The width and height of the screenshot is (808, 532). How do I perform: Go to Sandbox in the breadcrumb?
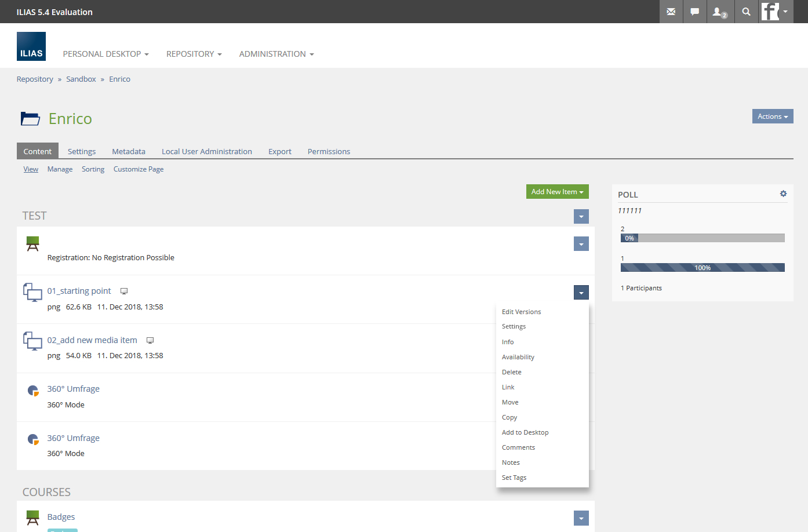[81, 79]
